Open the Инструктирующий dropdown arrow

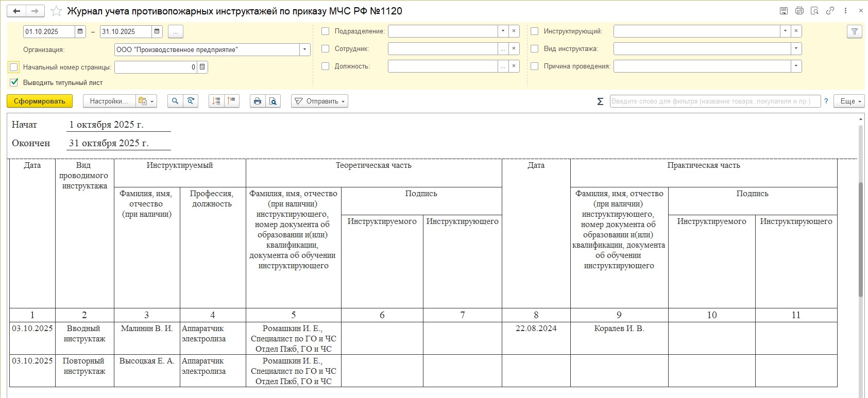click(x=785, y=31)
